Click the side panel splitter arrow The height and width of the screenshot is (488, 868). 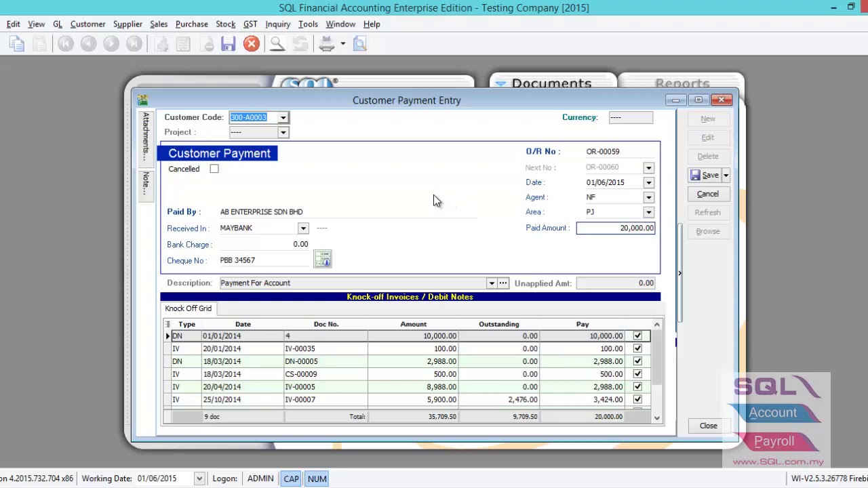(x=679, y=273)
